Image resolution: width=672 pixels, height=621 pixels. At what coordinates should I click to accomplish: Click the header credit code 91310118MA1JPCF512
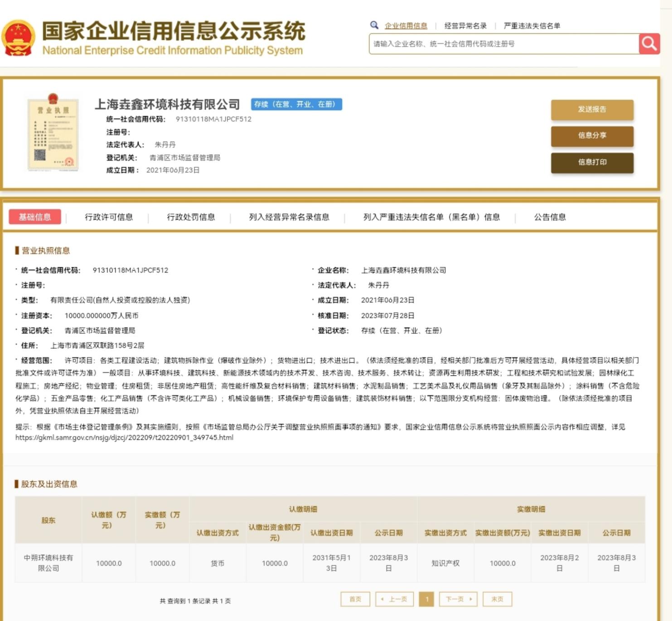[x=213, y=119]
